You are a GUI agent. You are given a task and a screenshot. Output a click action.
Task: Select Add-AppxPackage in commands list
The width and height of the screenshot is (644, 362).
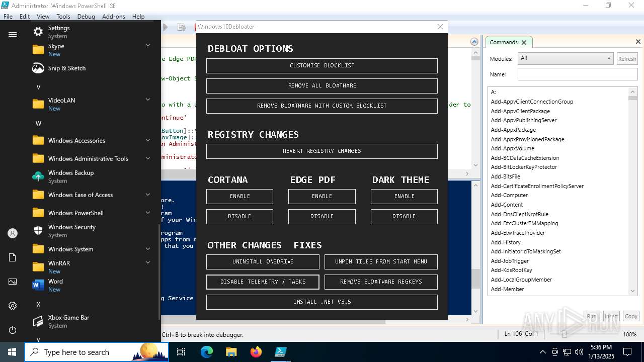point(513,130)
